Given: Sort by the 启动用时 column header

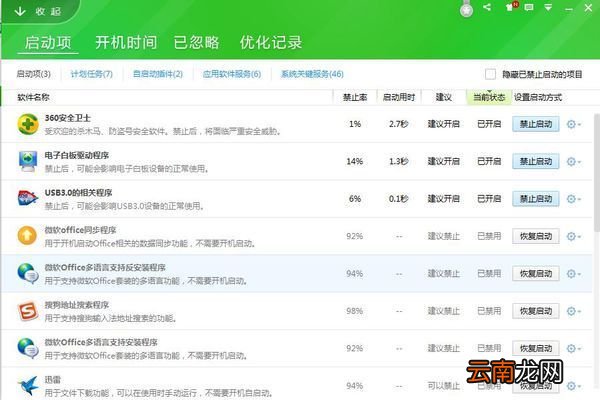Looking at the screenshot, I should 399,97.
